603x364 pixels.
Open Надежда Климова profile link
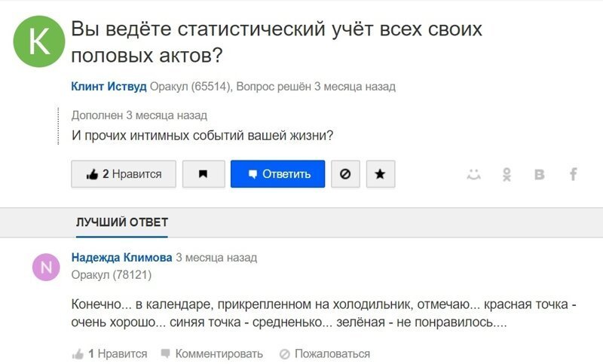(x=121, y=258)
